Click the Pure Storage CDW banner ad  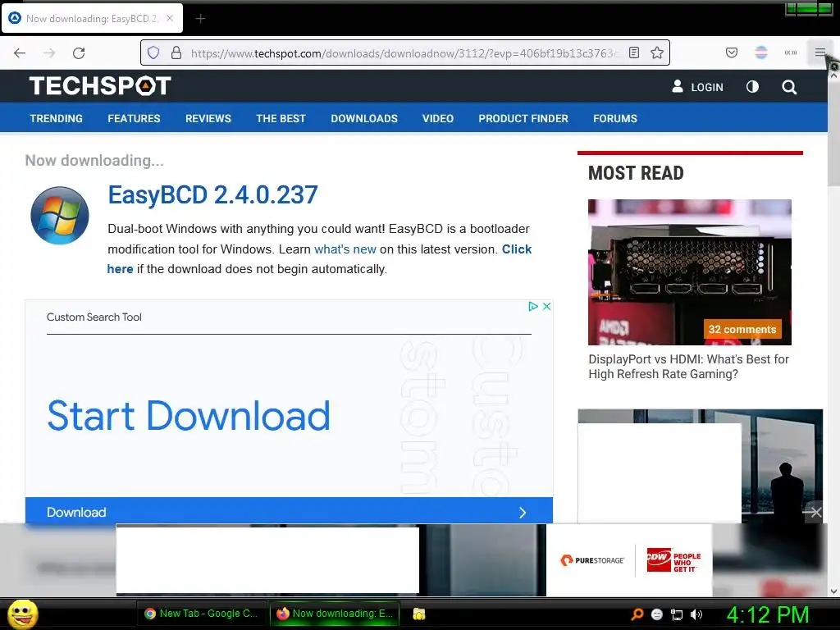click(x=629, y=560)
